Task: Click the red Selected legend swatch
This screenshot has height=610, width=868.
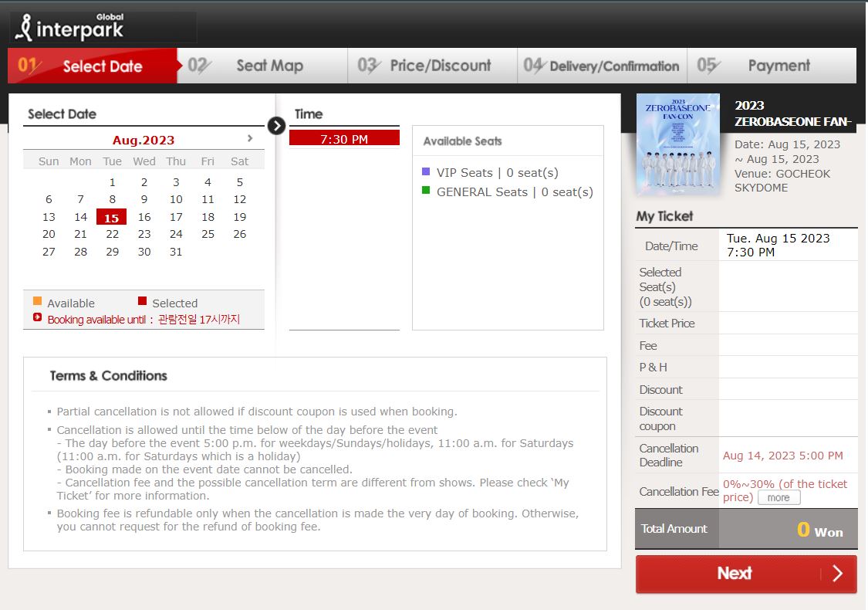Action: pos(142,301)
